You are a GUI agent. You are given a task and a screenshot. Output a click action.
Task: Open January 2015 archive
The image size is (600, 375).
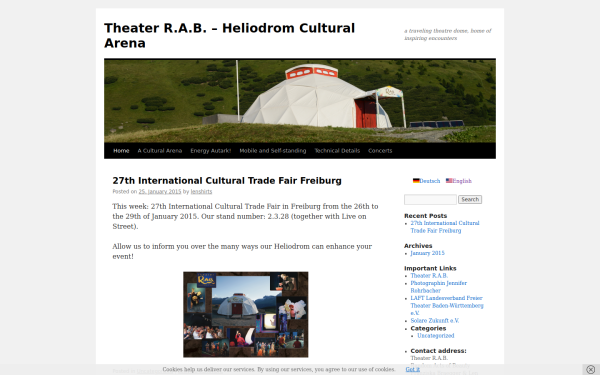point(427,253)
